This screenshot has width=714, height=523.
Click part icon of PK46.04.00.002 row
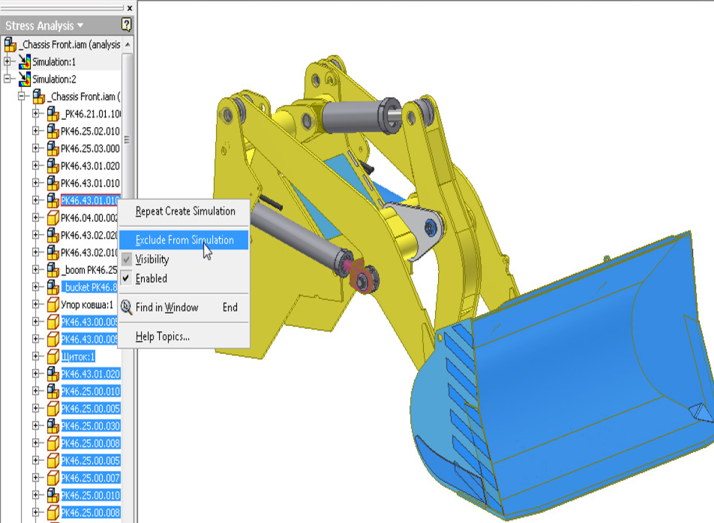(53, 218)
